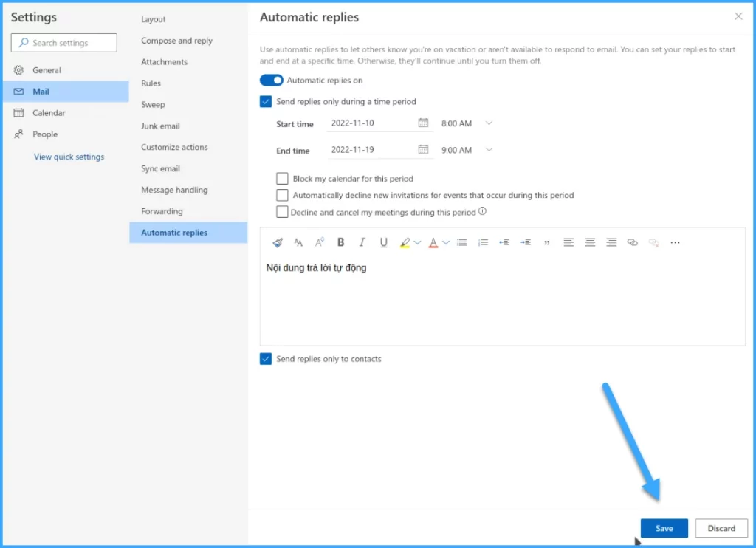The height and width of the screenshot is (548, 756).
Task: Enable Decline and cancel my meetings
Action: tap(282, 212)
